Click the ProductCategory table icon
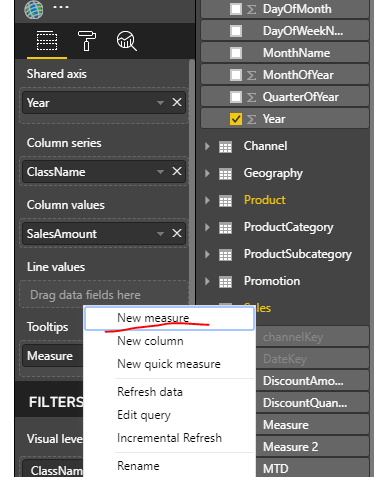Viewport: 374px width, 477px height. (225, 228)
